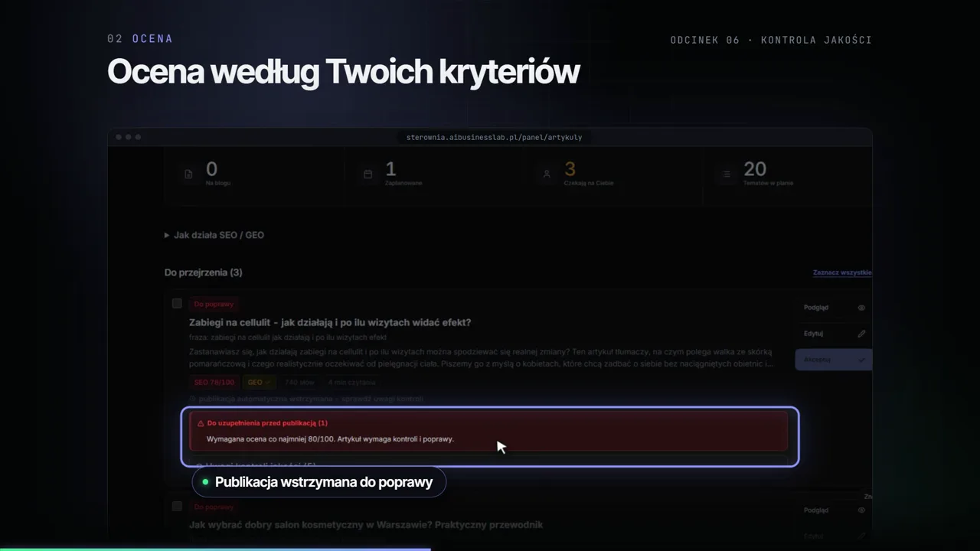The image size is (980, 551).
Task: Click the document icon beside Na blogu
Action: click(x=189, y=174)
